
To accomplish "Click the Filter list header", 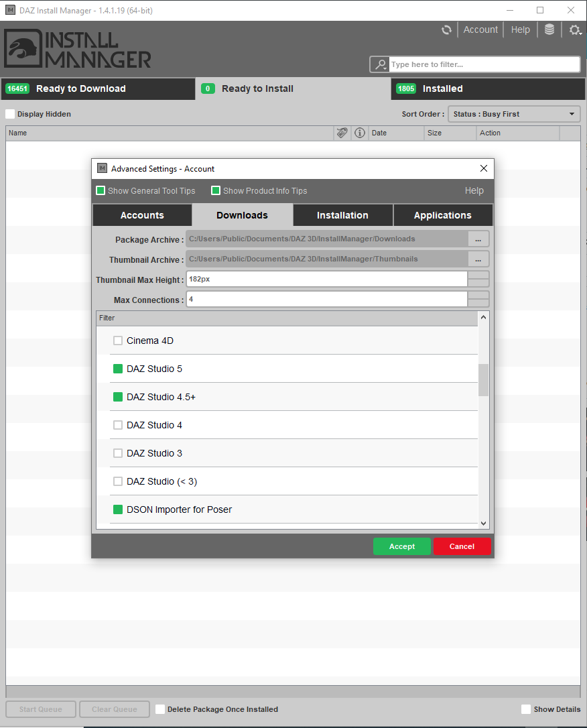I will [287, 318].
